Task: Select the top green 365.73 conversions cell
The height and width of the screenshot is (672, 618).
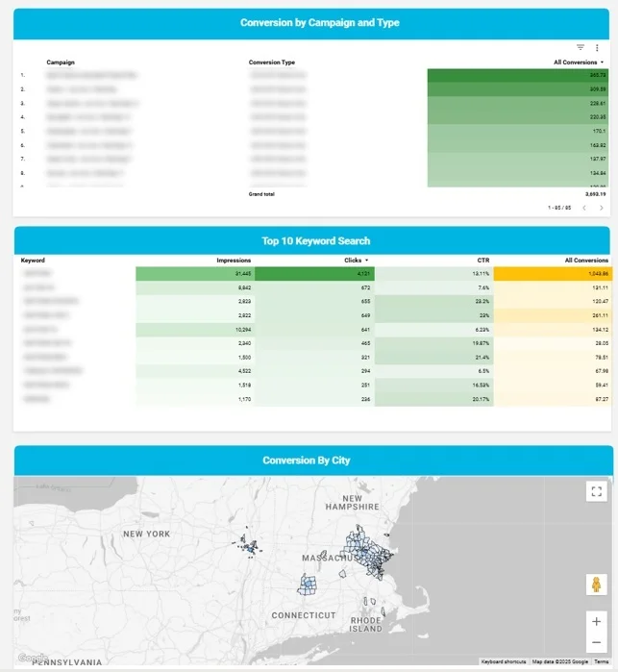Action: click(517, 75)
